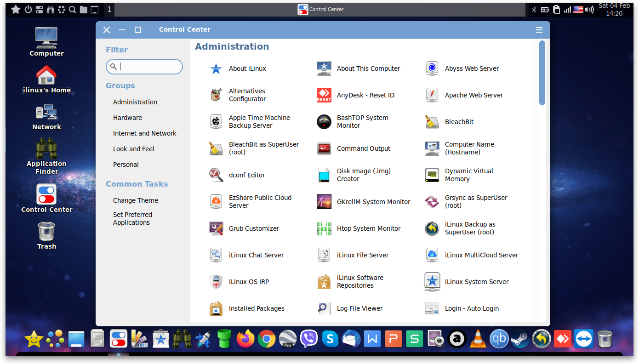Open Control Center hamburger menu
The image size is (639, 364).
pos(539,30)
